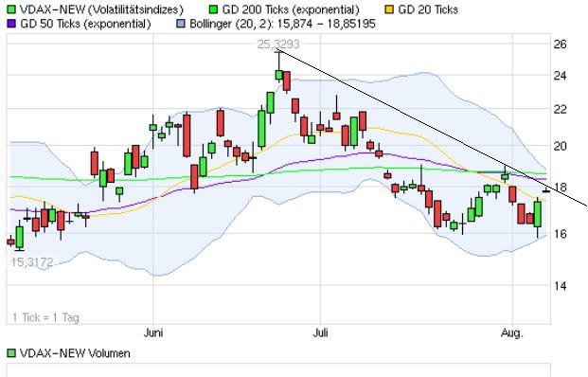Click the 25,3293 high value label
The width and height of the screenshot is (588, 377).
tap(278, 45)
